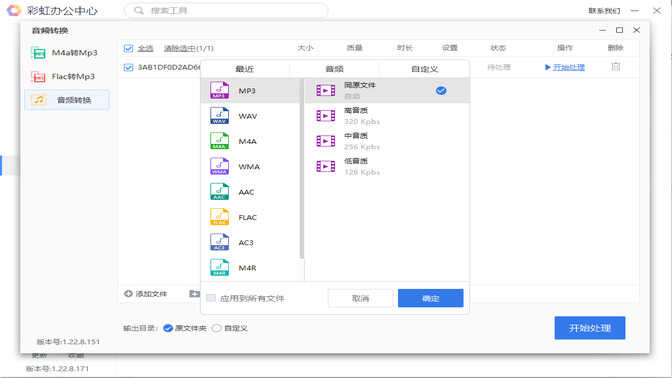Click the cancel button in the format popup
This screenshot has width=672, height=378.
(360, 298)
